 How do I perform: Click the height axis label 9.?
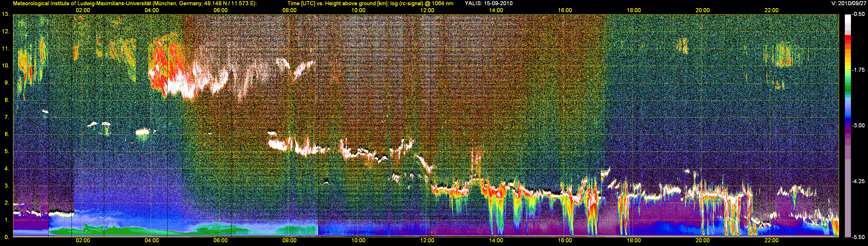7,83
